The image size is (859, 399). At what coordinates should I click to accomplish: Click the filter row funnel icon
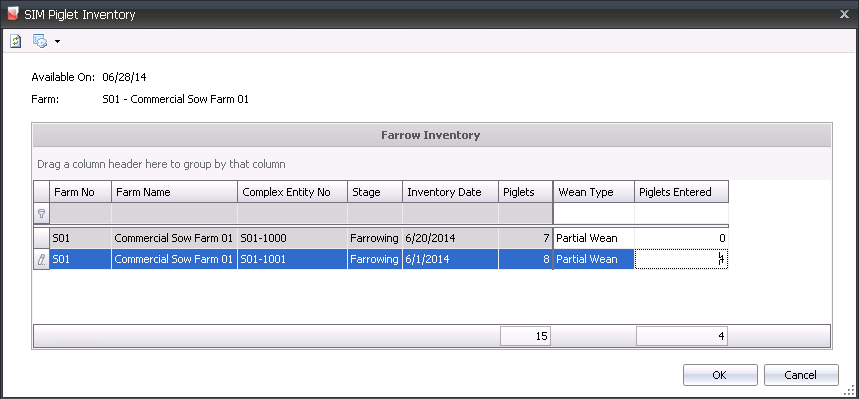point(41,214)
